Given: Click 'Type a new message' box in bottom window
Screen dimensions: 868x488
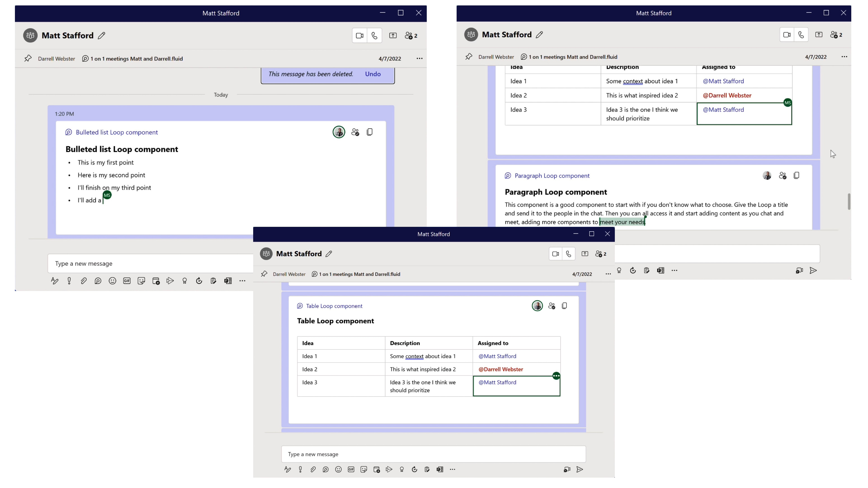Looking at the screenshot, I should click(433, 454).
